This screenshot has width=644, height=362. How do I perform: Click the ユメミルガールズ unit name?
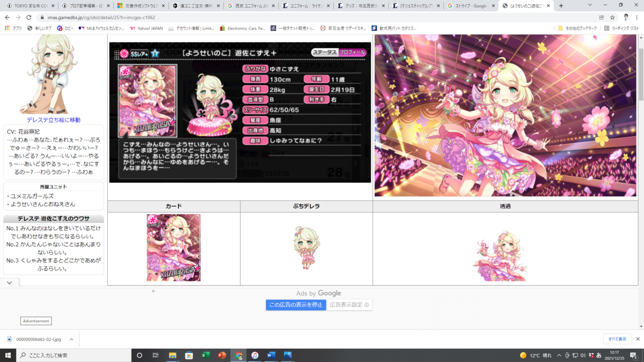pos(32,196)
